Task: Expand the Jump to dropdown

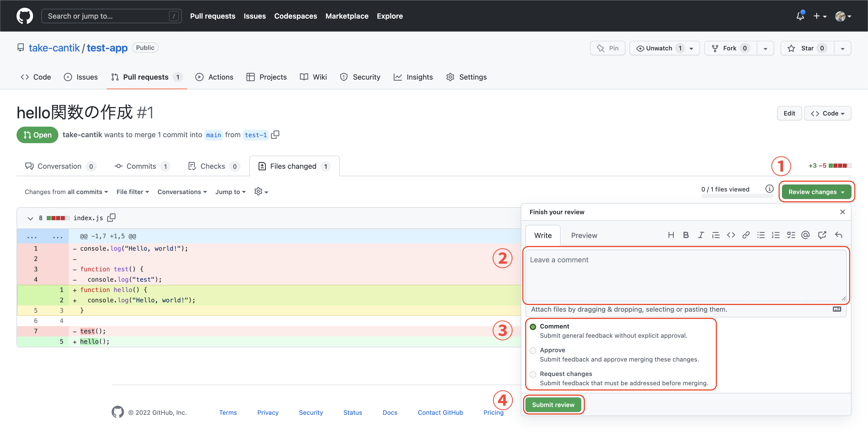Action: click(x=230, y=192)
